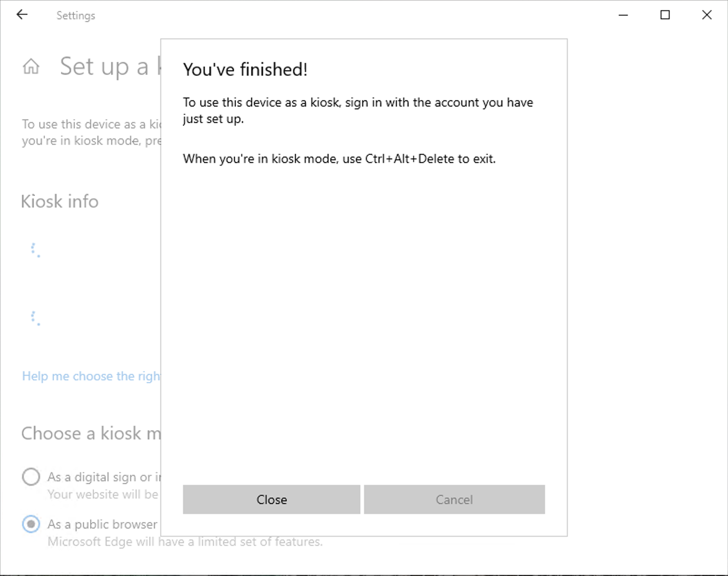Close the Settings window with X

tap(707, 15)
